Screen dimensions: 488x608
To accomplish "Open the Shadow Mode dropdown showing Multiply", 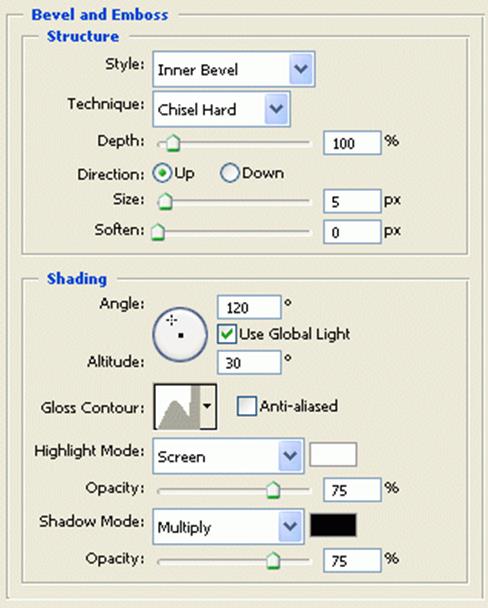I will coord(228,527).
